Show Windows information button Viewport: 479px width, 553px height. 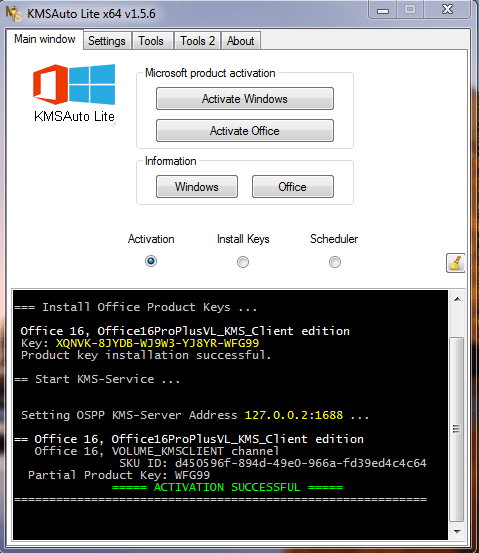[197, 187]
